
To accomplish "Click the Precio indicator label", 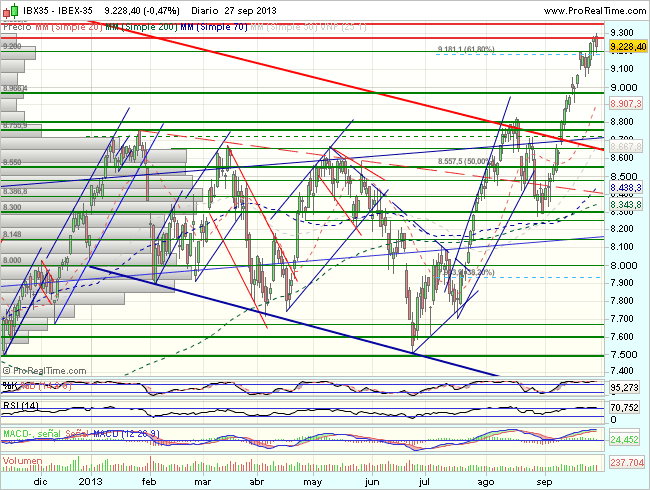I will tap(17, 24).
